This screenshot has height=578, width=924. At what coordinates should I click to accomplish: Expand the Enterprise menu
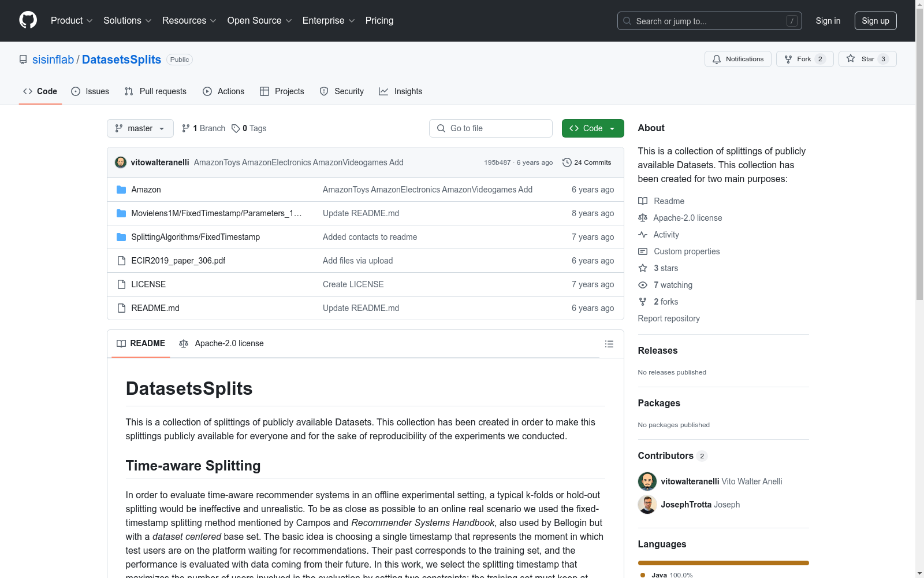point(329,21)
